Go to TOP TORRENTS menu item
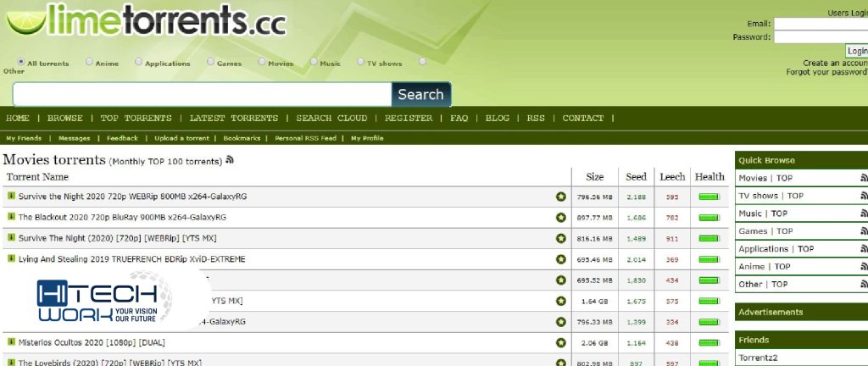The width and height of the screenshot is (868, 366). coord(136,118)
